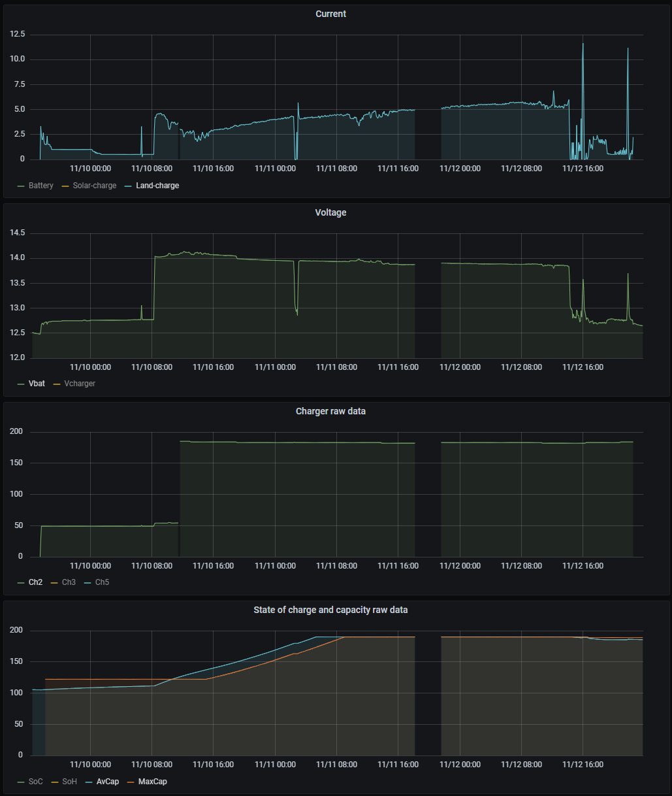Image resolution: width=672 pixels, height=796 pixels.
Task: Toggle the Ch5 series in legend
Action: [102, 582]
